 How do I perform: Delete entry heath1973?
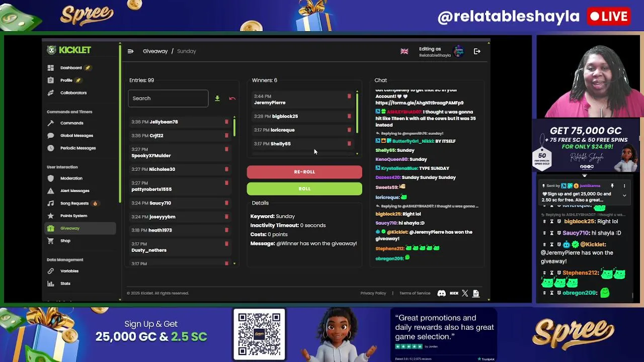(226, 230)
